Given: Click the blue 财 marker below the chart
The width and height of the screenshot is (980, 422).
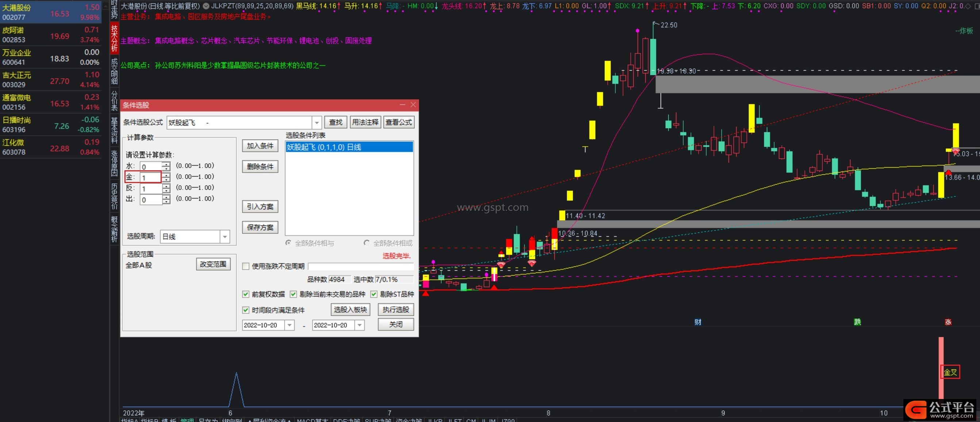Looking at the screenshot, I should pos(698,322).
